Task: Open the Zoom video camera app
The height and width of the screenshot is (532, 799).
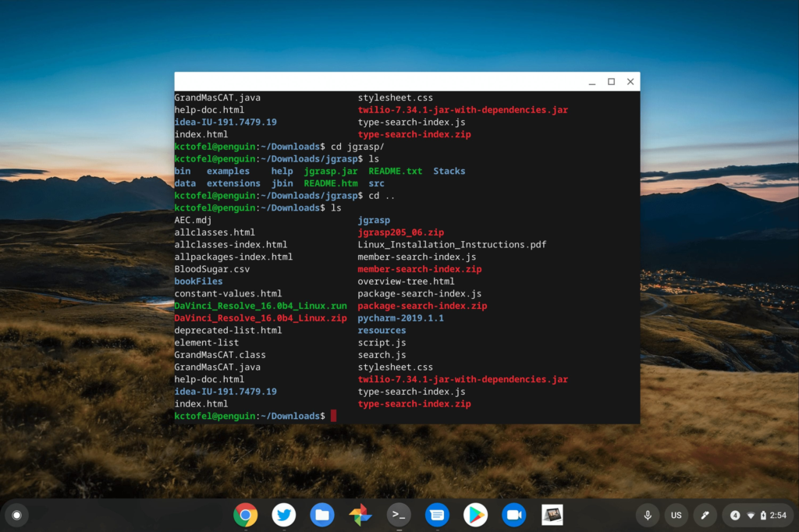Action: [x=513, y=515]
